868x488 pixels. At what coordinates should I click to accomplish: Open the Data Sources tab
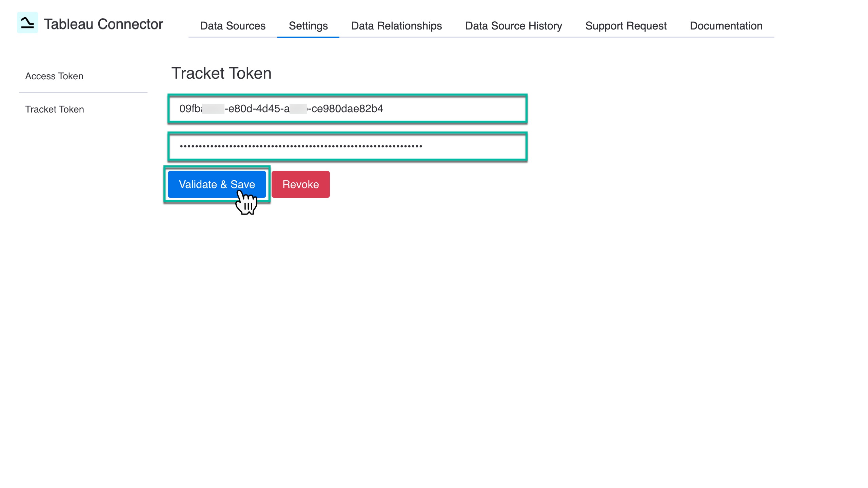pyautogui.click(x=233, y=25)
